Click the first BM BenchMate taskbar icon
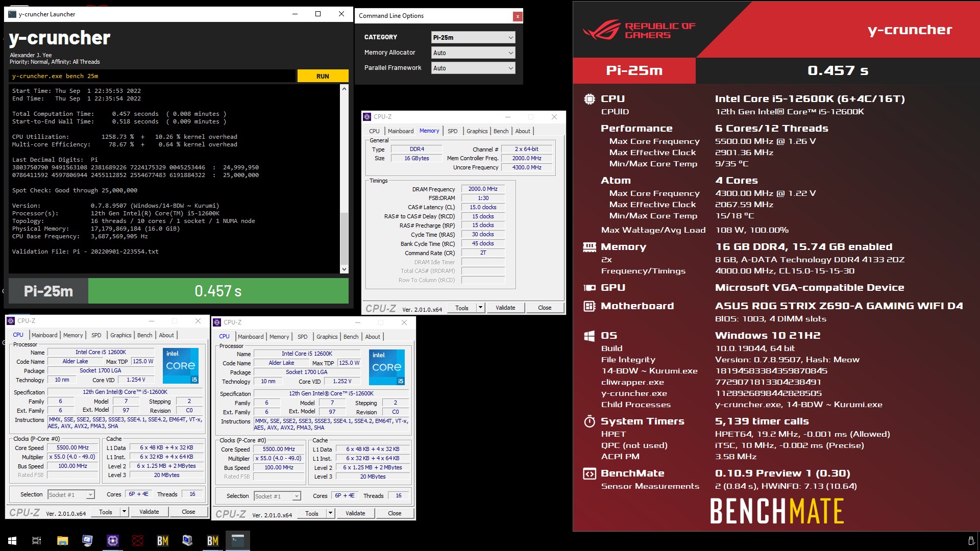Screen dimensions: 980x551 pyautogui.click(x=163, y=540)
